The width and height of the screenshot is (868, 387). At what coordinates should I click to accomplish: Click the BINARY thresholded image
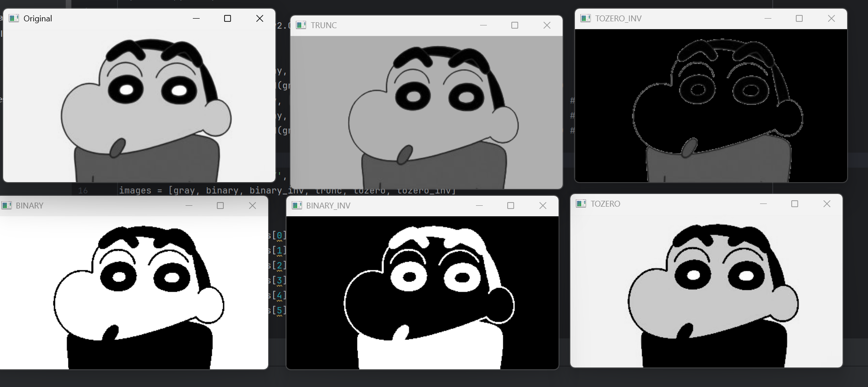click(x=134, y=292)
